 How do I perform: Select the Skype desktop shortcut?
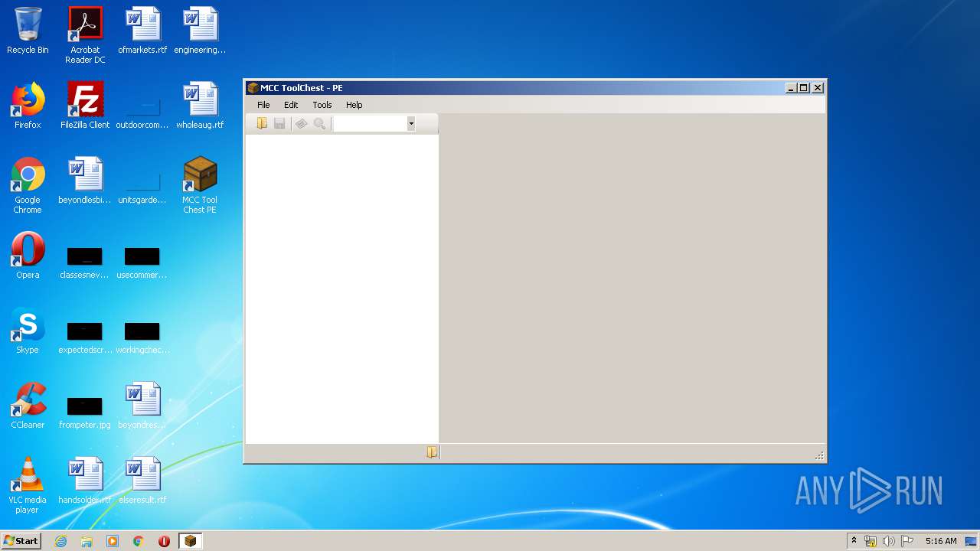(x=28, y=331)
